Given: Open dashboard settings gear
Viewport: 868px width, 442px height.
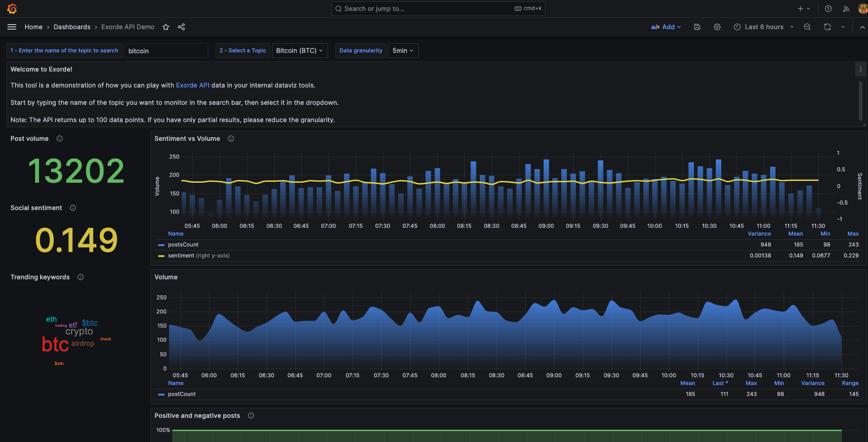Looking at the screenshot, I should coord(717,27).
